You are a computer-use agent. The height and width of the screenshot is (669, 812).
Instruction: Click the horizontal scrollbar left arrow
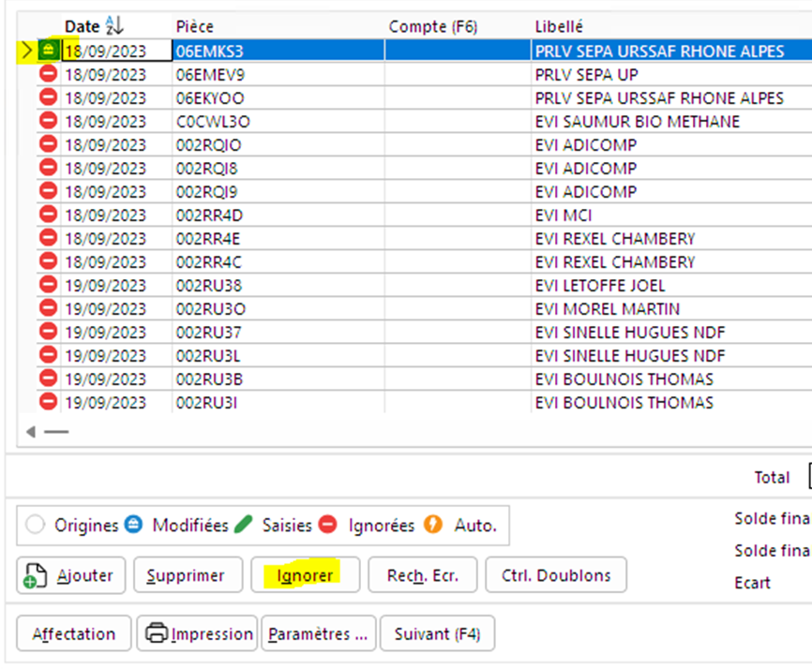pos(31,432)
